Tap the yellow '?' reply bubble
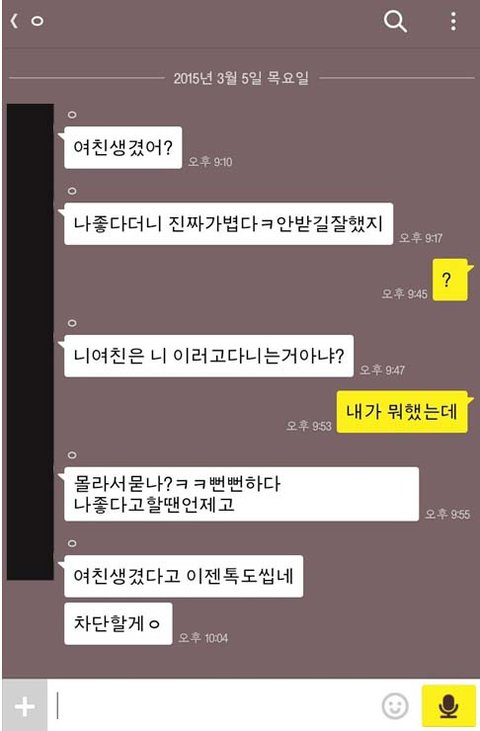This screenshot has width=480, height=731. (450, 280)
